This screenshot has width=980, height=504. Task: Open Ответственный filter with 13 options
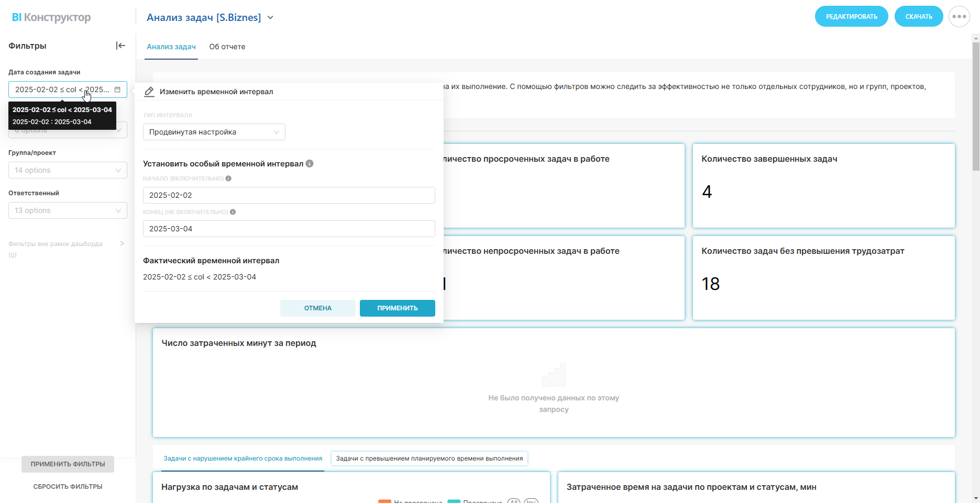click(x=68, y=210)
